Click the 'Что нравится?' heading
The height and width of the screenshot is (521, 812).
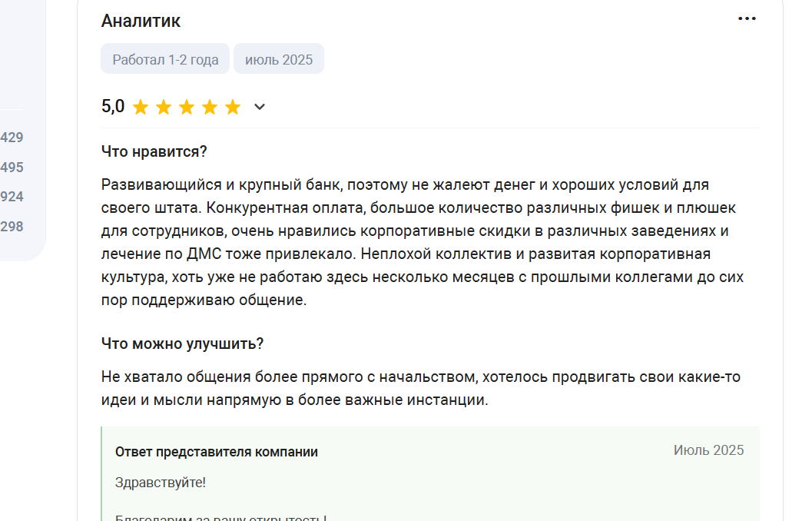(154, 151)
